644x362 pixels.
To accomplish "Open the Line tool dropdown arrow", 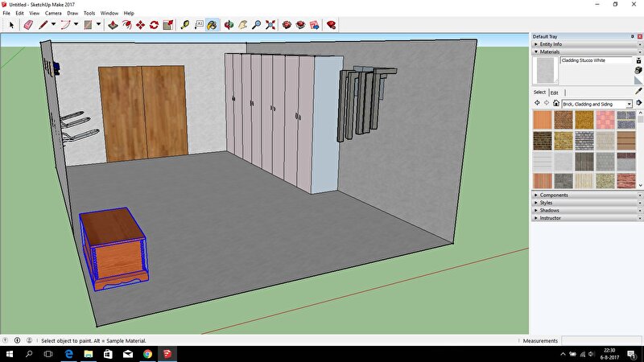I will click(53, 25).
